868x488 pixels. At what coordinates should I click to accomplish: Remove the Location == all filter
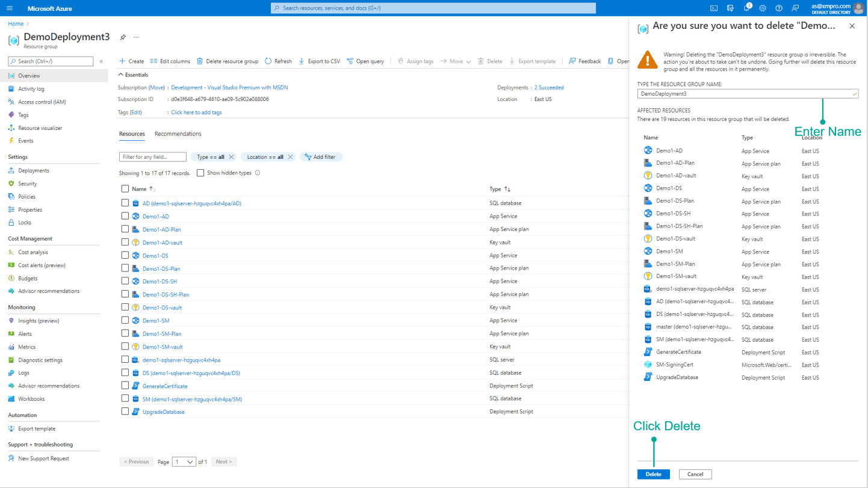pyautogui.click(x=290, y=157)
